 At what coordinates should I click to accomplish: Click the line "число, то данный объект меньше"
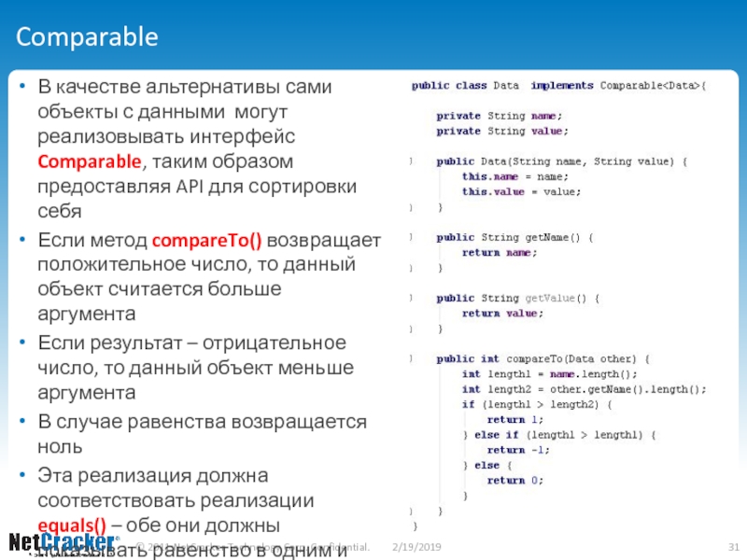tap(196, 368)
